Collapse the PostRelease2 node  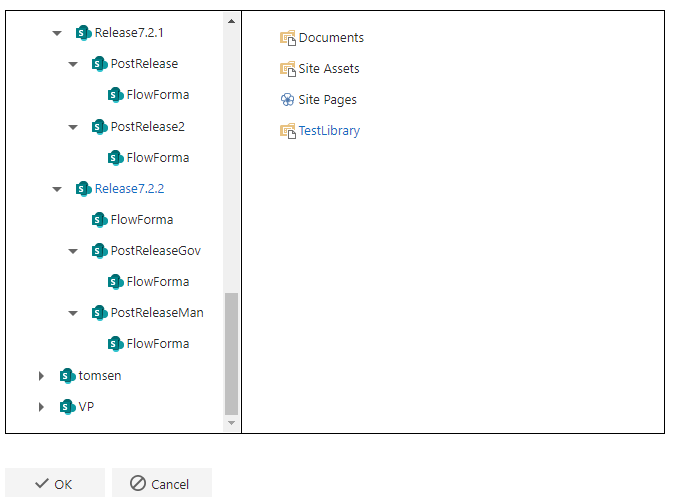pyautogui.click(x=73, y=127)
